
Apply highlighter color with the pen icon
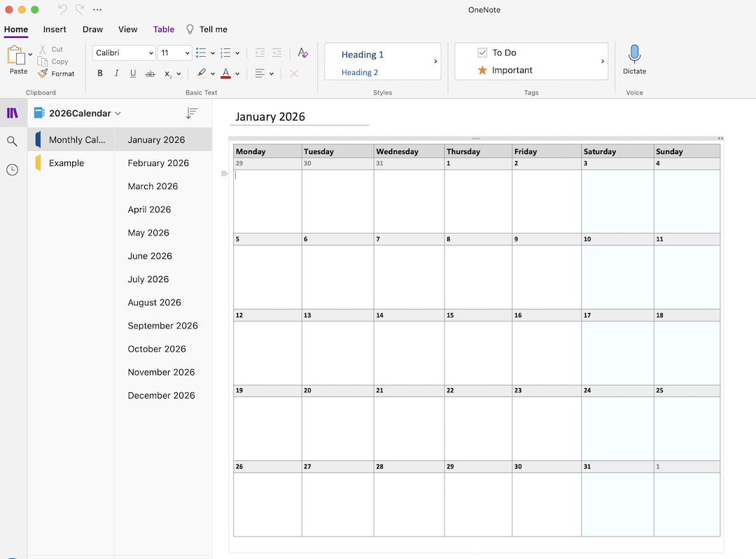click(x=203, y=73)
